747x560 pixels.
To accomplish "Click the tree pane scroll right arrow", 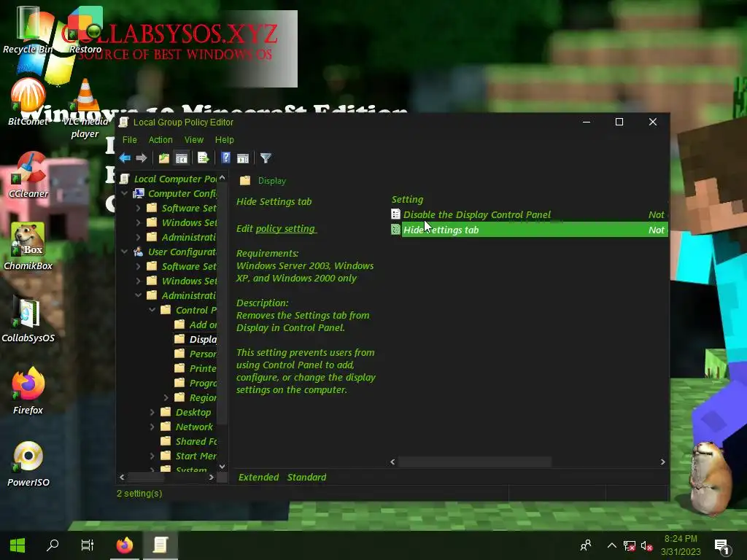I will [211, 477].
